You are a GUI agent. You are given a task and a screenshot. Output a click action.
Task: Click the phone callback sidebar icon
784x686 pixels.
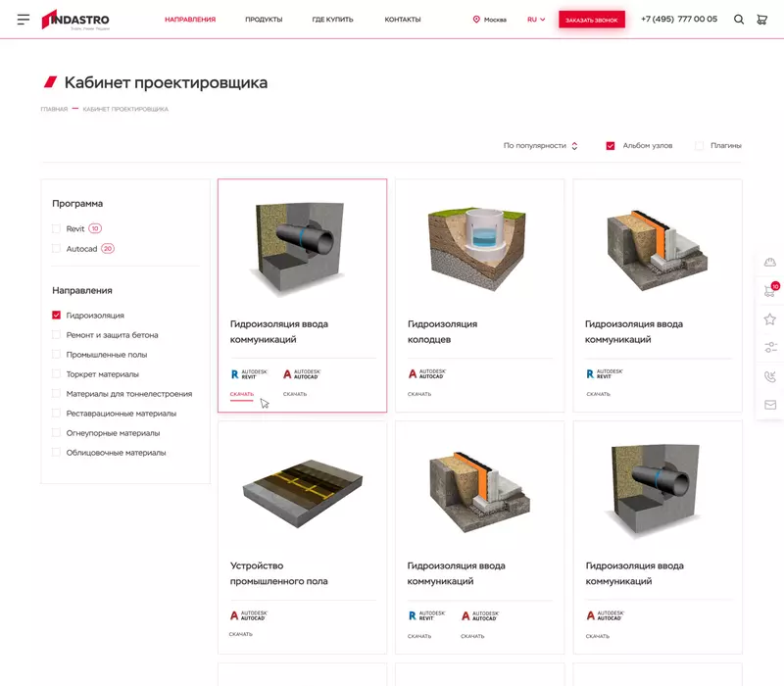[770, 376]
